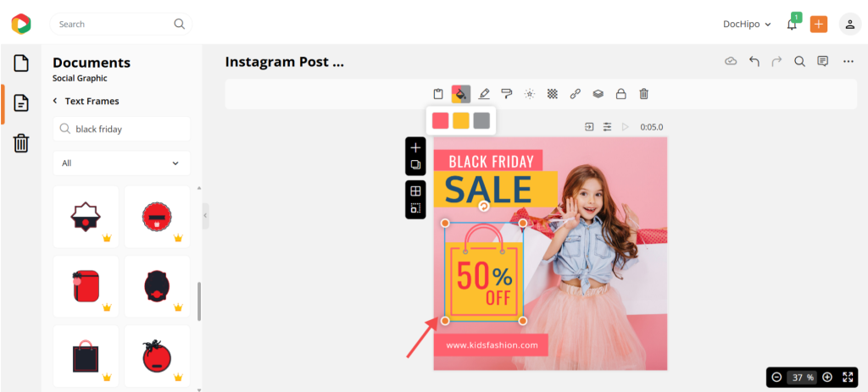Duplicate the page using copy icon
This screenshot has width=868, height=392.
[x=415, y=165]
